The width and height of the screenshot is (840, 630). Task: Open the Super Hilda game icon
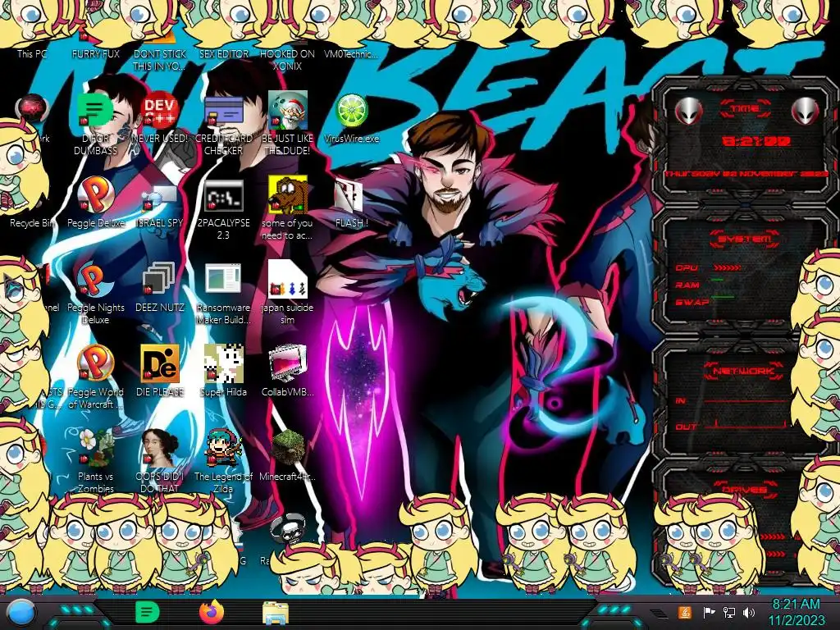(x=223, y=363)
